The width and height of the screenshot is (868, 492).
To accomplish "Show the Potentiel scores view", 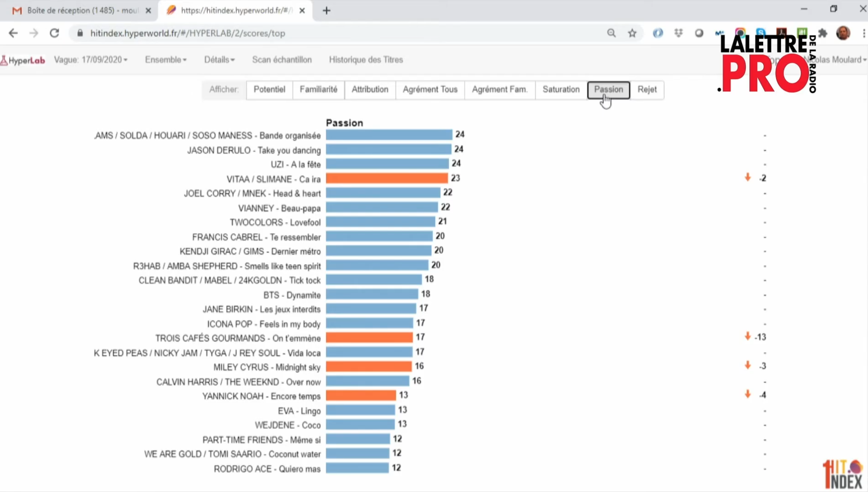I will [269, 90].
